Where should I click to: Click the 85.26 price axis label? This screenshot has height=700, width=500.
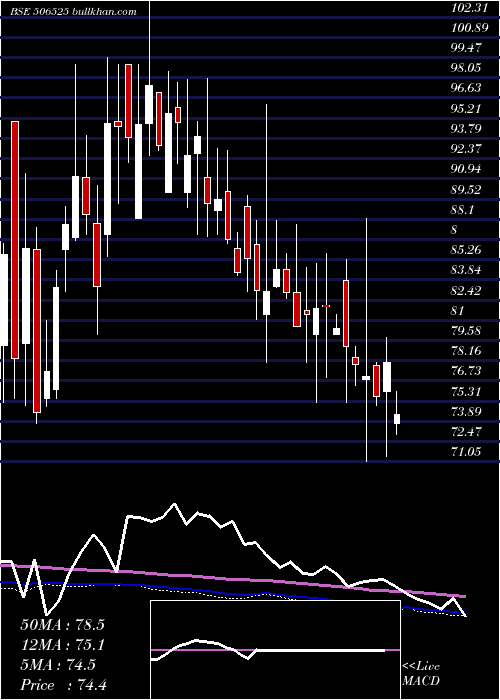pyautogui.click(x=467, y=250)
